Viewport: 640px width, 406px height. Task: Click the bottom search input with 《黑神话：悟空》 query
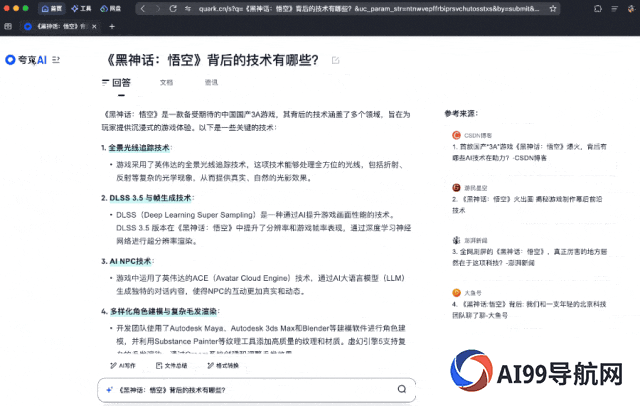click(256, 390)
